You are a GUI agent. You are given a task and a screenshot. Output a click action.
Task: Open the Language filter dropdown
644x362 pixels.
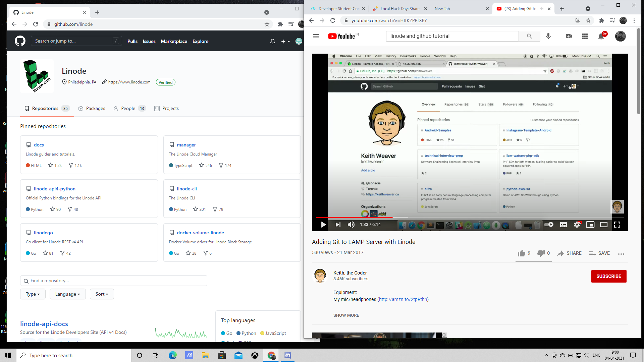(67, 294)
